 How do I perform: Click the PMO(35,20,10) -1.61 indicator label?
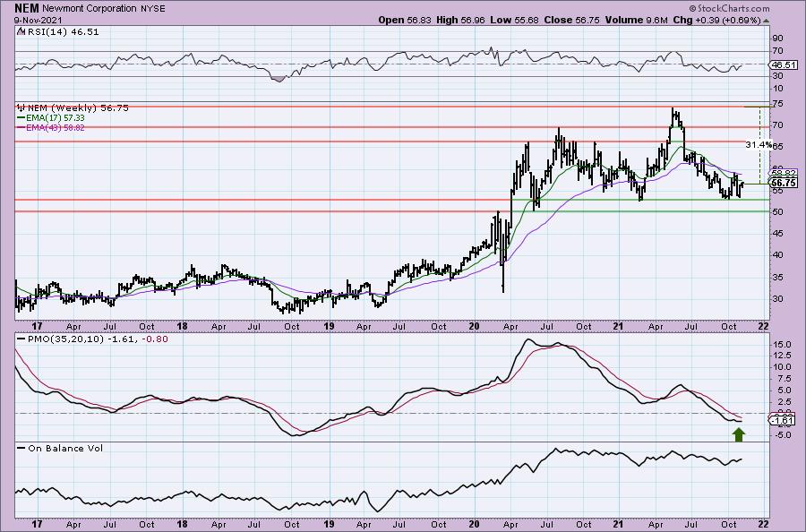coord(77,339)
